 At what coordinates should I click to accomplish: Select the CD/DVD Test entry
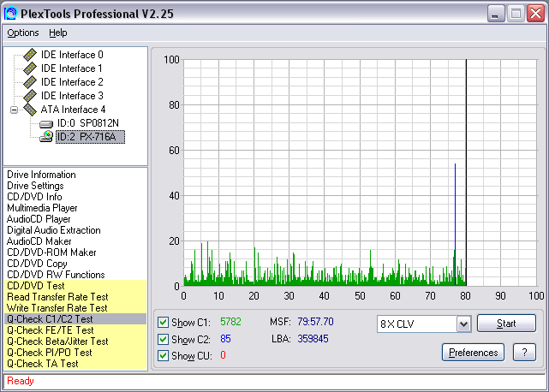click(75, 286)
